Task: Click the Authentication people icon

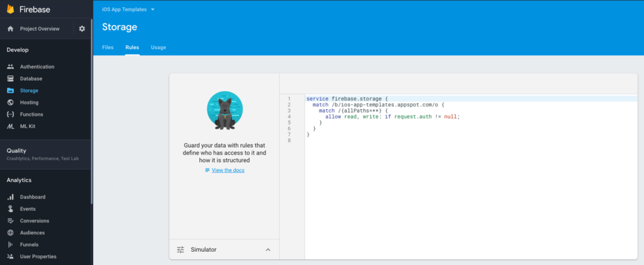Action: tap(10, 67)
